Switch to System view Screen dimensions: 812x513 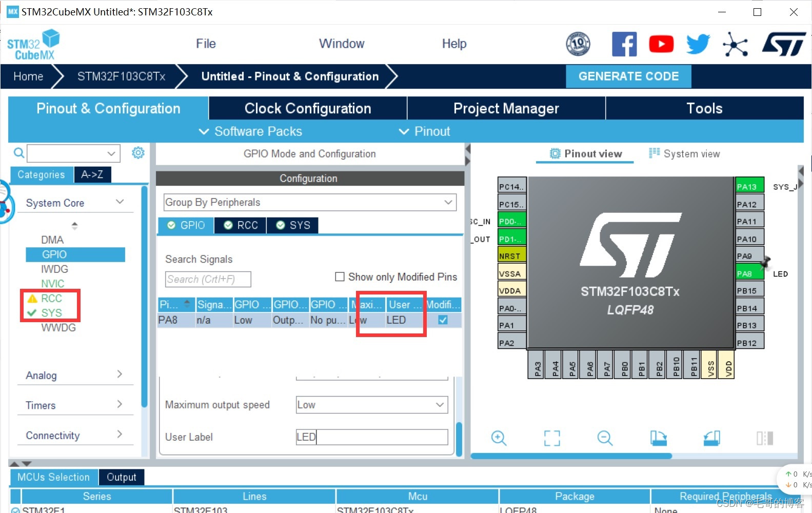(684, 153)
